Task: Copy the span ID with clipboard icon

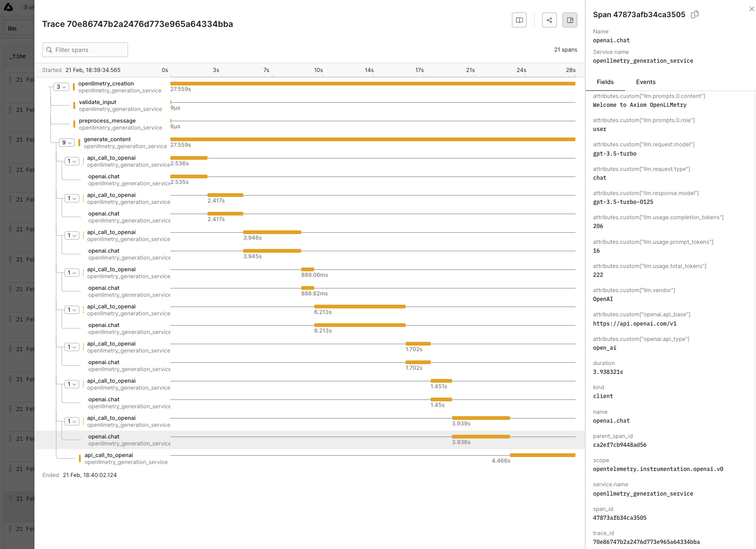Action: point(695,14)
